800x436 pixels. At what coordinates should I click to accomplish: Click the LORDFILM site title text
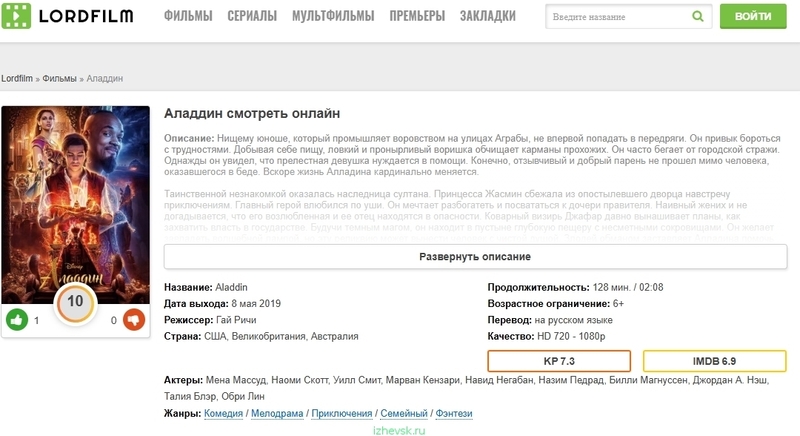pyautogui.click(x=86, y=16)
